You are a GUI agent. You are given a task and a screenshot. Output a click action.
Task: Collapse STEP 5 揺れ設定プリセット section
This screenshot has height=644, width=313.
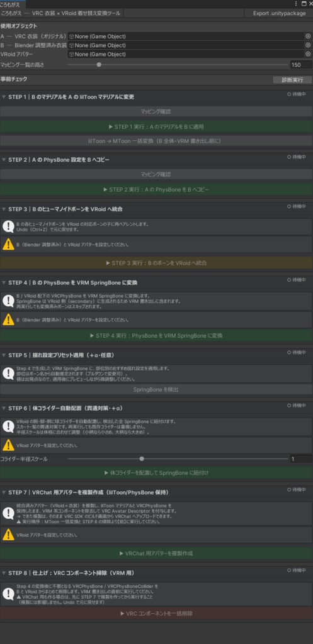point(4,355)
